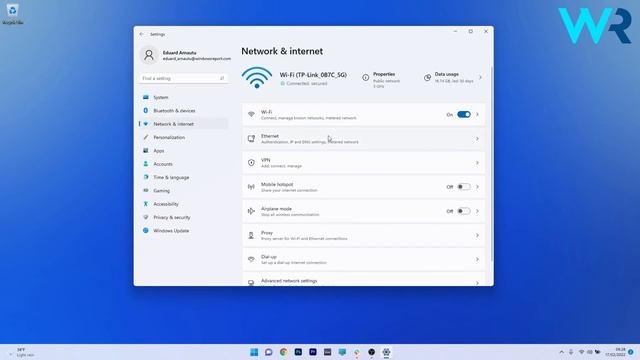Enable the Mobile hotspot toggle
Screen dimensions: 640x360
464,187
